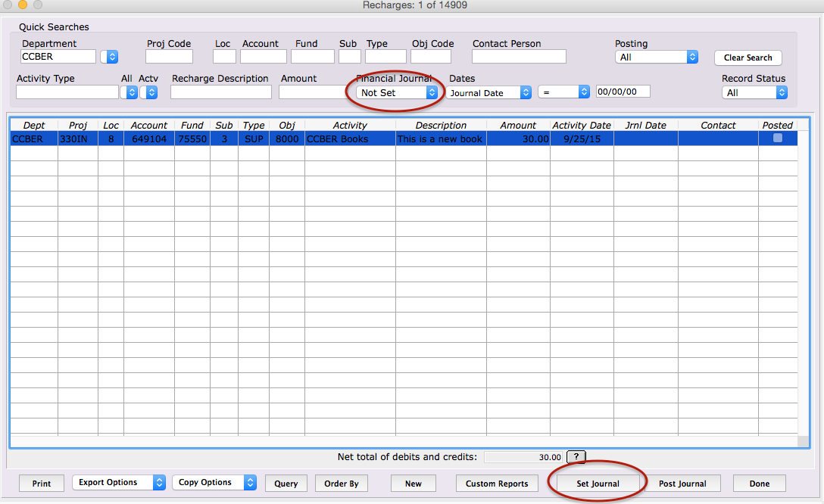Click the New button to add a recharge
Image resolution: width=824 pixels, height=504 pixels.
[x=413, y=483]
